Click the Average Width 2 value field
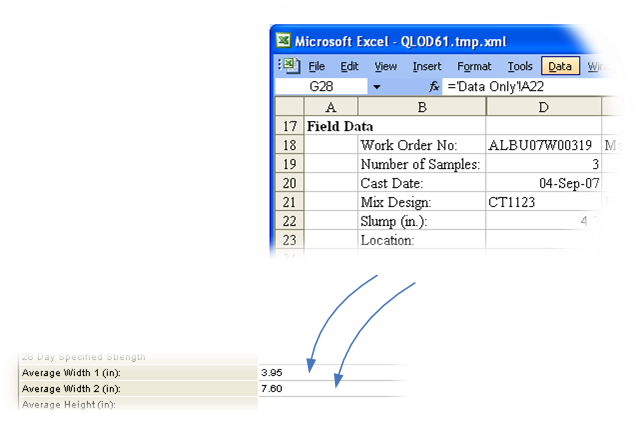The image size is (640, 425). [330, 388]
